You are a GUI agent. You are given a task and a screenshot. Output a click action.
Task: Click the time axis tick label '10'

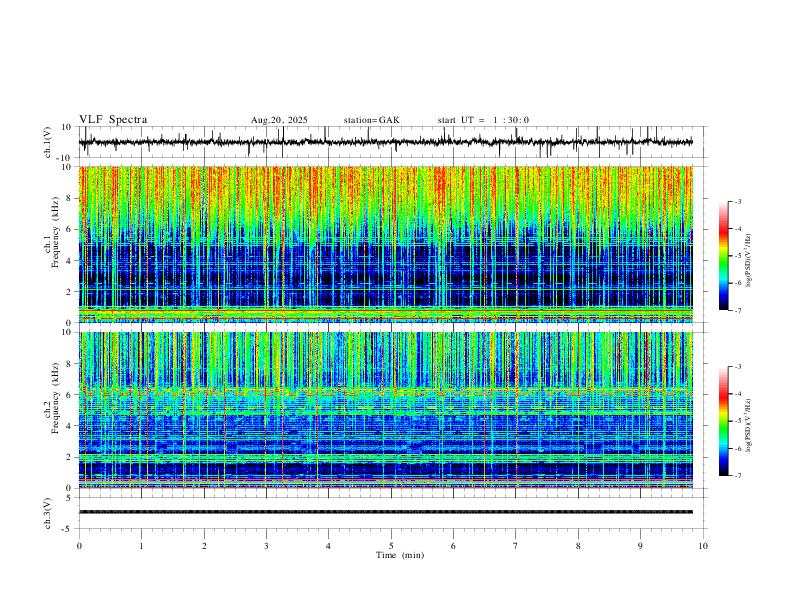click(x=703, y=546)
